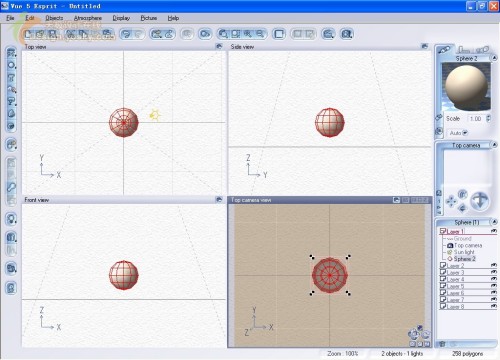Toggle visibility eye of Layer 1

(x=494, y=231)
